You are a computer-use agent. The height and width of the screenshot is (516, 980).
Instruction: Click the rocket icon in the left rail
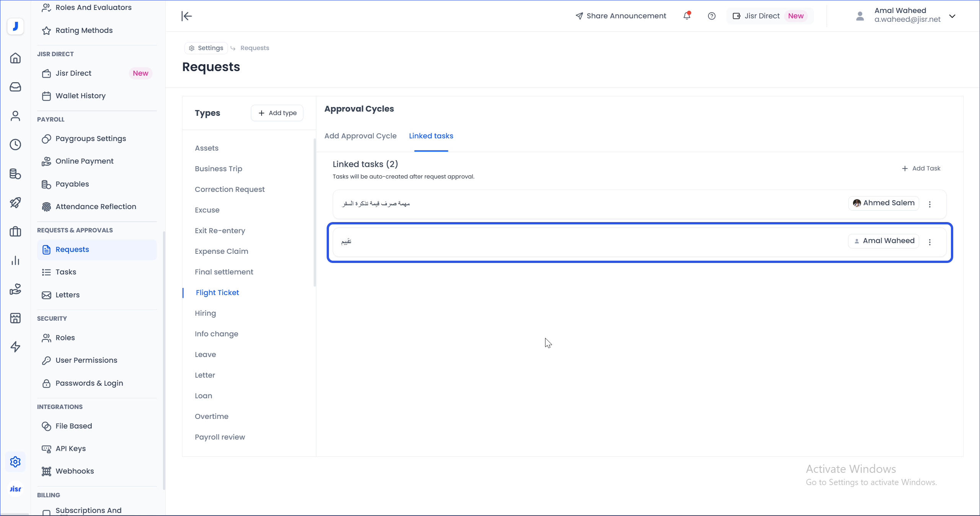tap(15, 203)
